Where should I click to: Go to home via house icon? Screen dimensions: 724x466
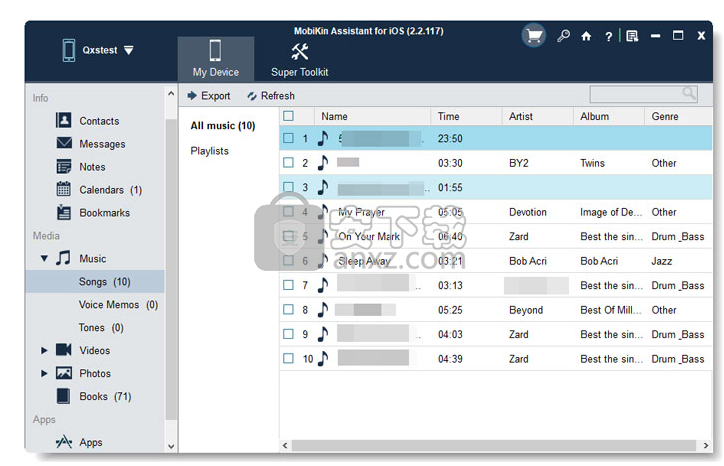point(586,36)
